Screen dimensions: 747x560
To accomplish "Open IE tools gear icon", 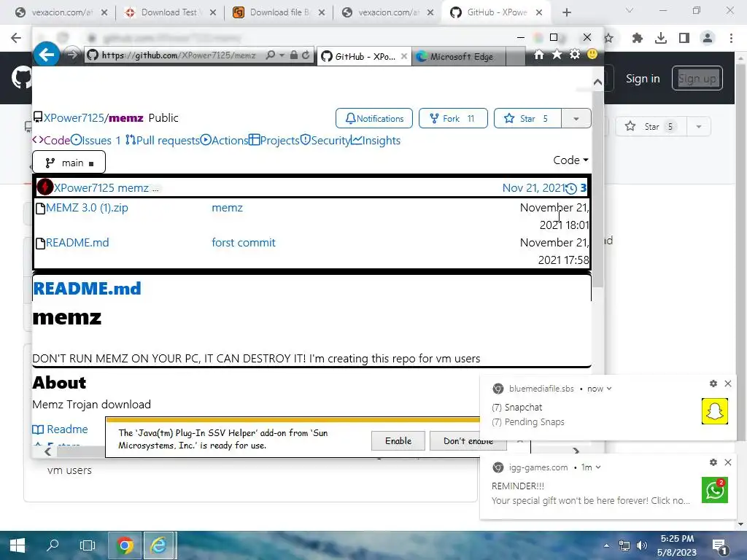I will click(575, 54).
